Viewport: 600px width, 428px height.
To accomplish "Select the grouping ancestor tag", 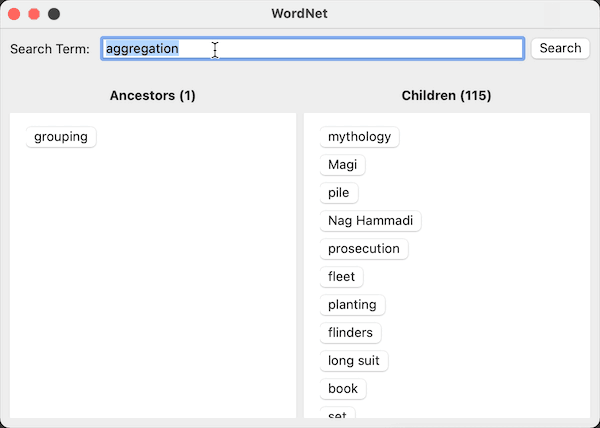I will coord(61,137).
